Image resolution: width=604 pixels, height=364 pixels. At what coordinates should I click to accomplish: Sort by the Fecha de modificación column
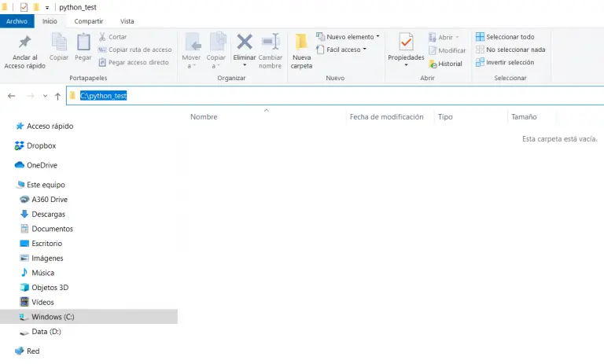pos(386,116)
